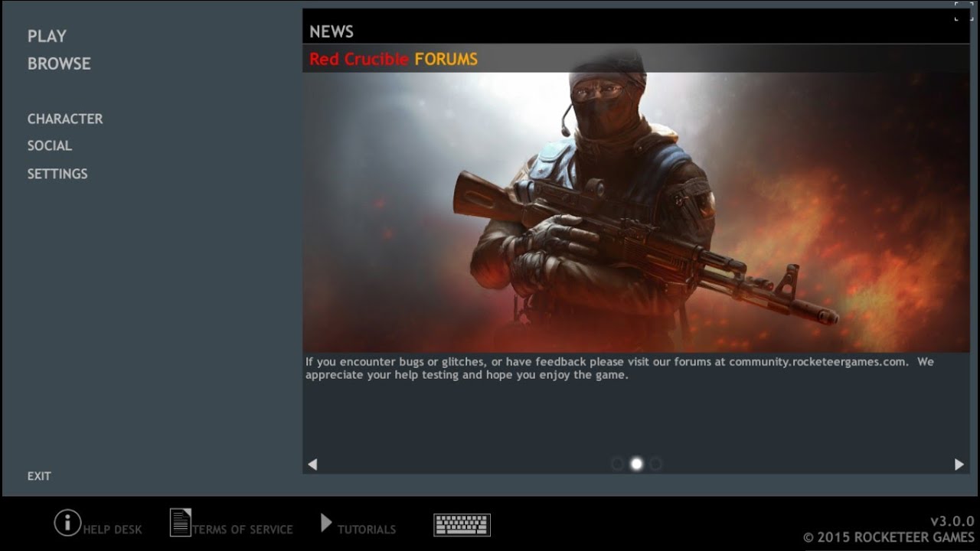Click the NEWS panel heading

(x=332, y=31)
